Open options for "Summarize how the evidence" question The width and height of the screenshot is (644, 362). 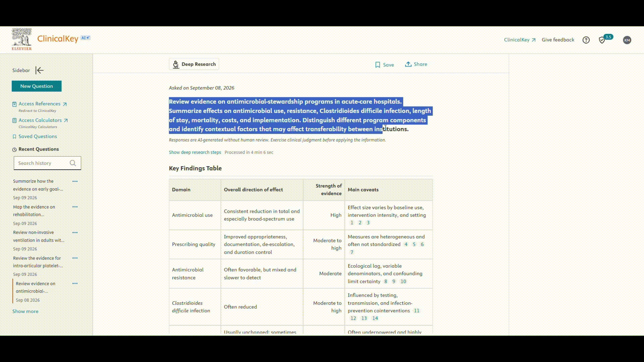[75, 181]
